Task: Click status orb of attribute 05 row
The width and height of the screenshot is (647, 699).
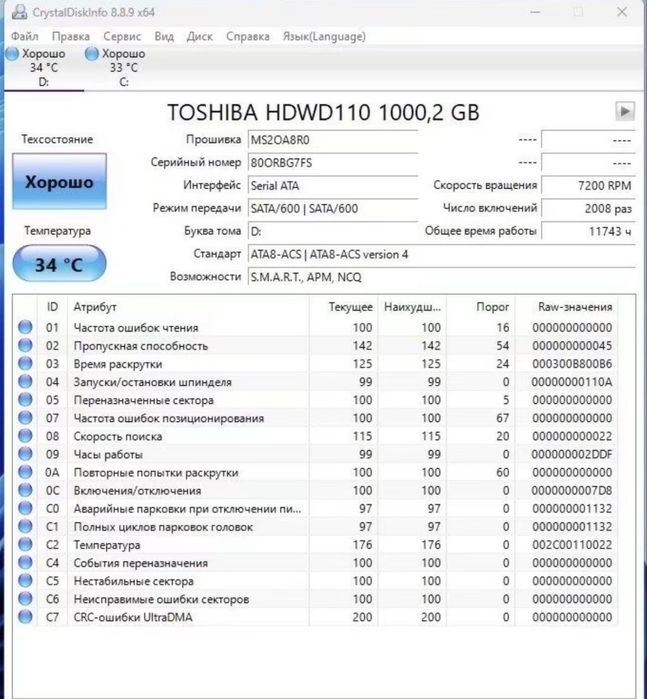Action: pyautogui.click(x=25, y=399)
